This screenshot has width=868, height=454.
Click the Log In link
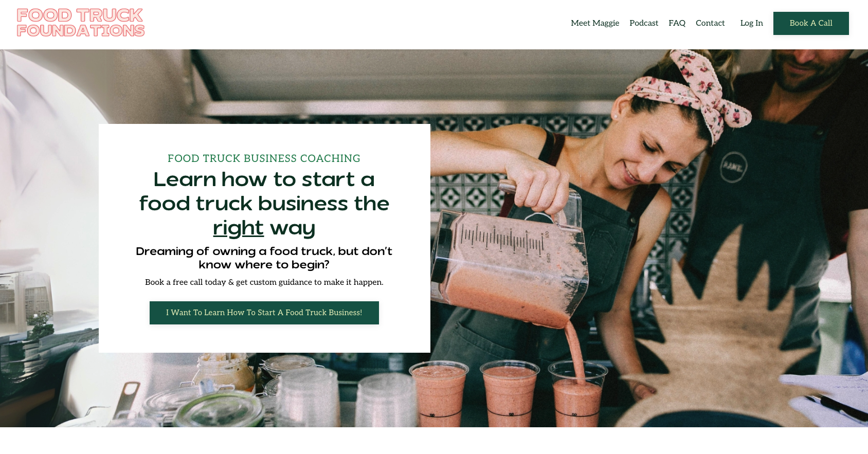click(751, 23)
